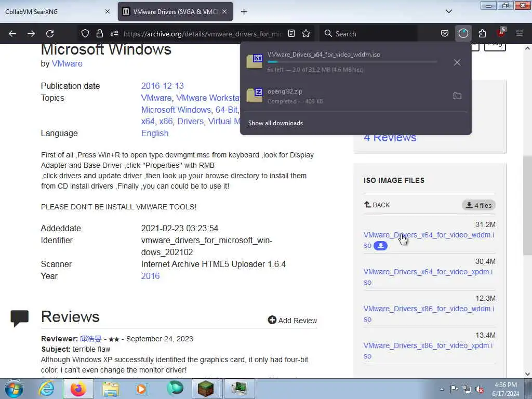
Task: Open the 2016 year link
Action: (150, 276)
